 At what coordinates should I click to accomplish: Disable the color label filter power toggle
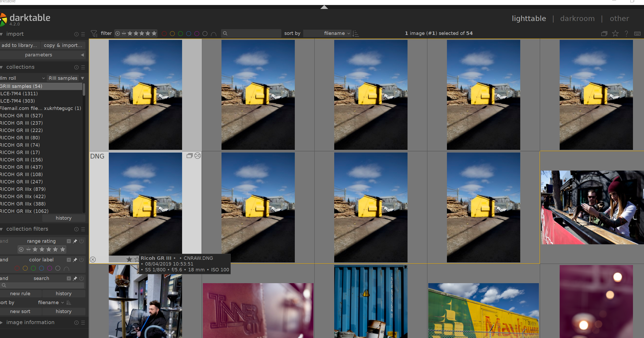[81, 260]
